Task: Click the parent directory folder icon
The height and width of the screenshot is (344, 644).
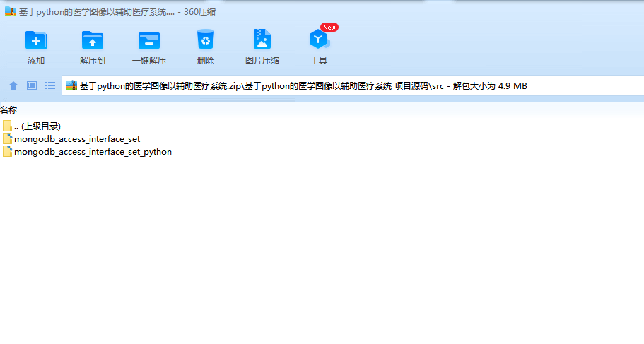Action: pos(7,126)
